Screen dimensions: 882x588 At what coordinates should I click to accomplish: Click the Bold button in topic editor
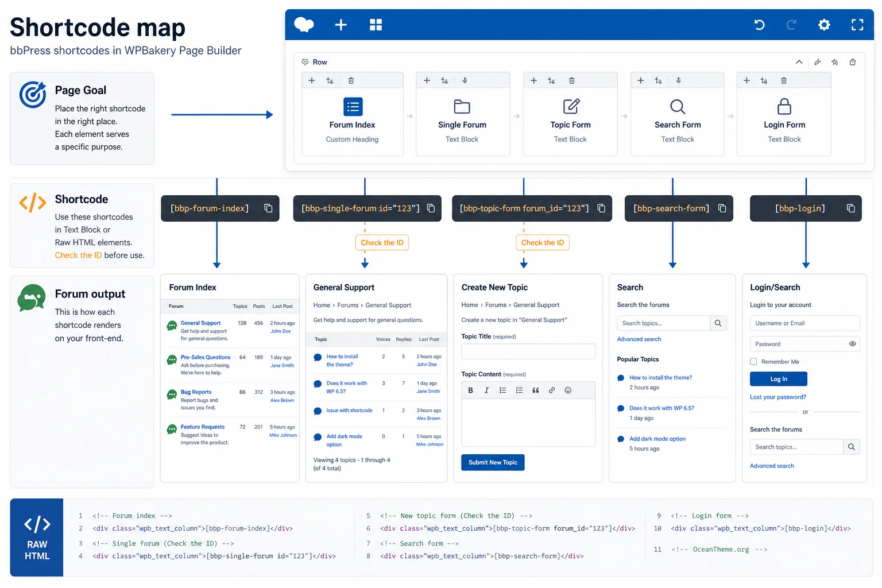[x=470, y=390]
